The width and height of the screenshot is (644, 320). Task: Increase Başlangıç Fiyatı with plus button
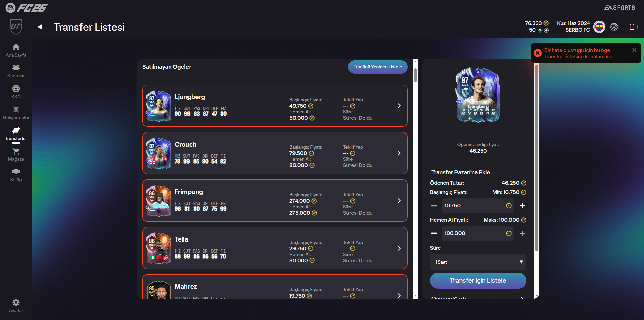(x=522, y=206)
